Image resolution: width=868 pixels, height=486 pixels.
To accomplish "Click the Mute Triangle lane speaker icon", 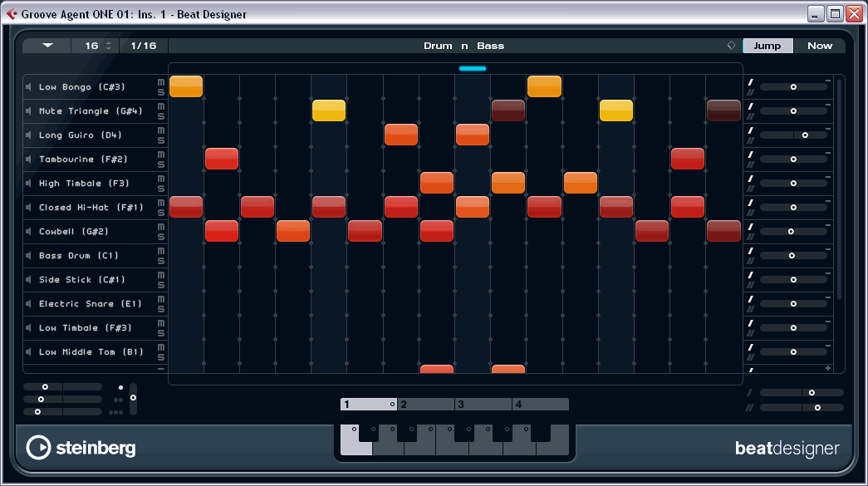I will [x=28, y=110].
